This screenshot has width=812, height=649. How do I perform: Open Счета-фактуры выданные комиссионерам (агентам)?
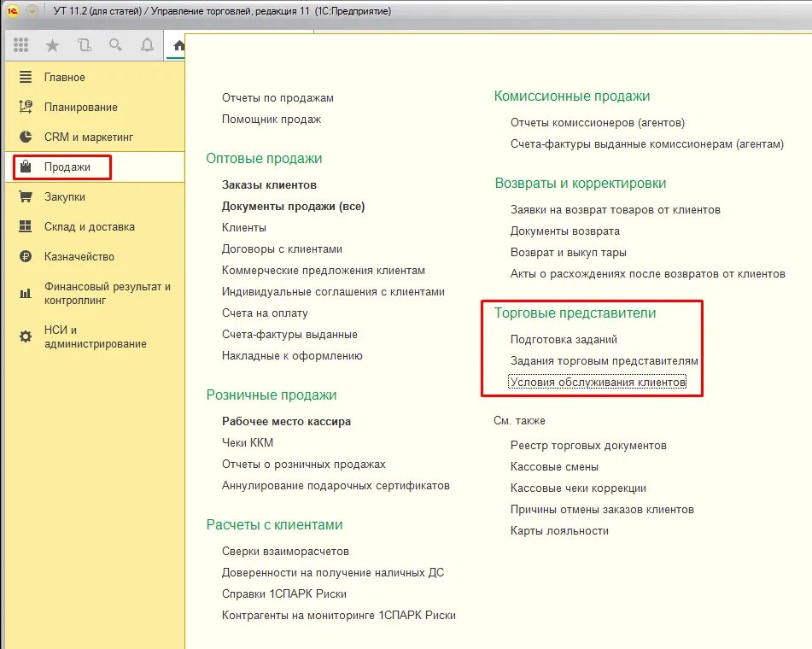click(x=647, y=144)
